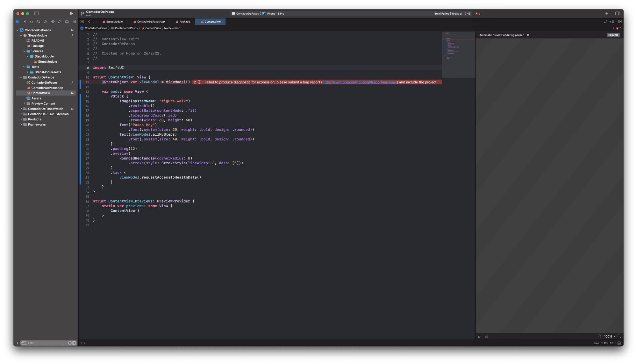
Task: Expand the Frameworks group
Action: pos(21,125)
